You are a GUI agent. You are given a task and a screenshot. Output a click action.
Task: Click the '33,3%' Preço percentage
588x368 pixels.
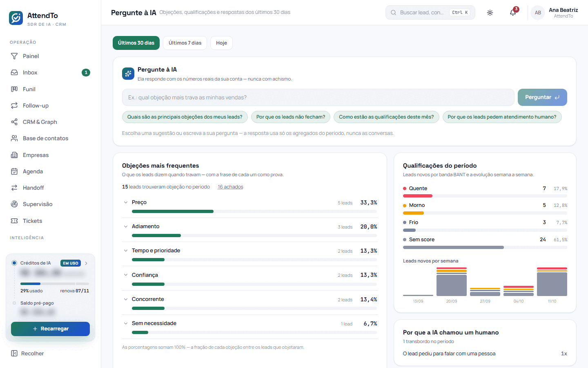coord(369,203)
